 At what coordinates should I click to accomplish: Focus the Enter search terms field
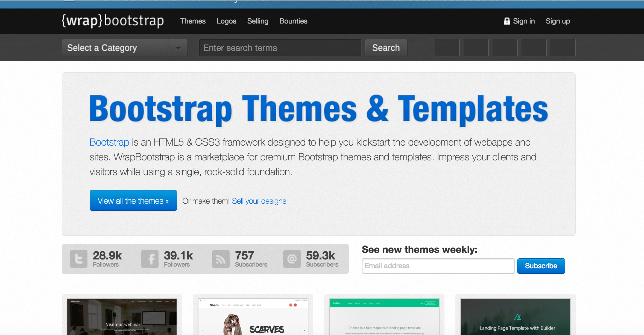pos(280,48)
